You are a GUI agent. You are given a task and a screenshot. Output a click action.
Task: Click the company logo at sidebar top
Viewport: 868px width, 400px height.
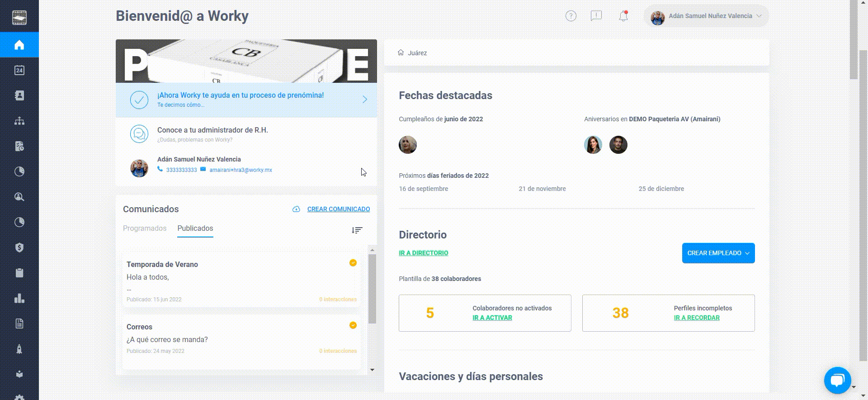19,18
